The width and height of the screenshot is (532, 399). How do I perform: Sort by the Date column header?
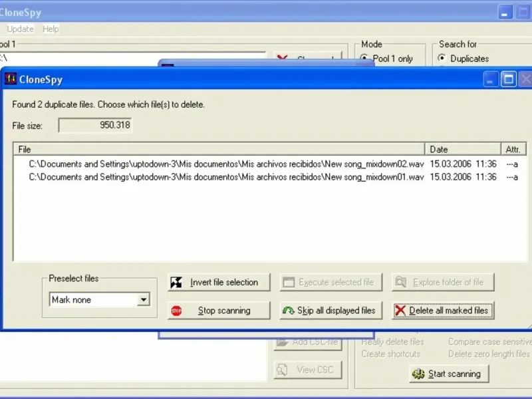463,149
